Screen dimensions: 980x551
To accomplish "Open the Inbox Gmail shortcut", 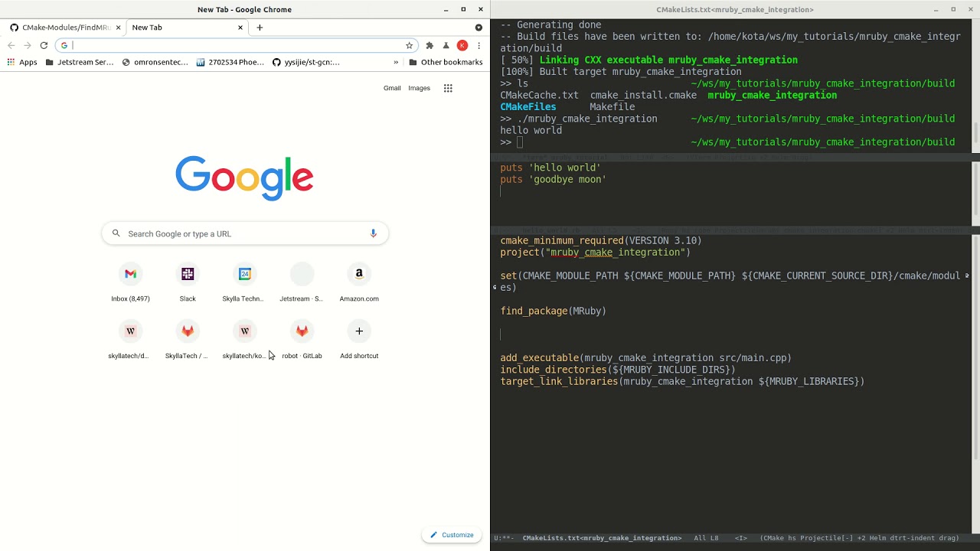I will 130,282.
